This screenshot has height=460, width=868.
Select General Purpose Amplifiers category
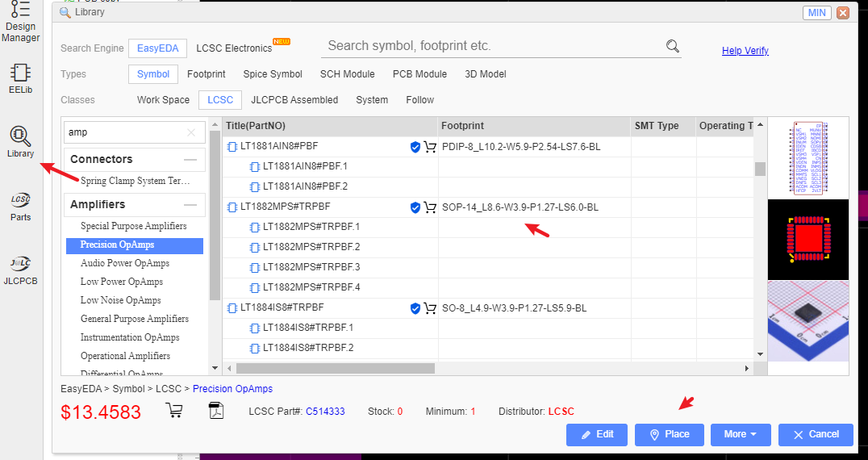[135, 319]
